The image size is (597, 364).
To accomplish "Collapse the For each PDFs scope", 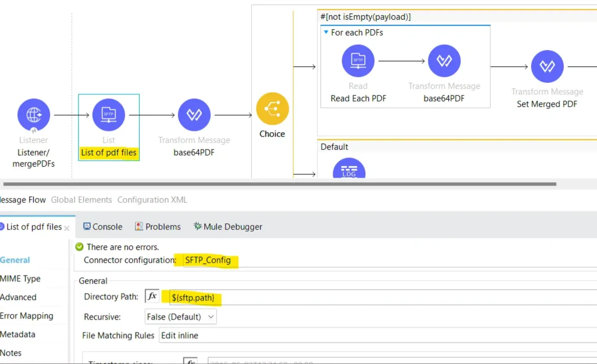I will click(x=326, y=32).
